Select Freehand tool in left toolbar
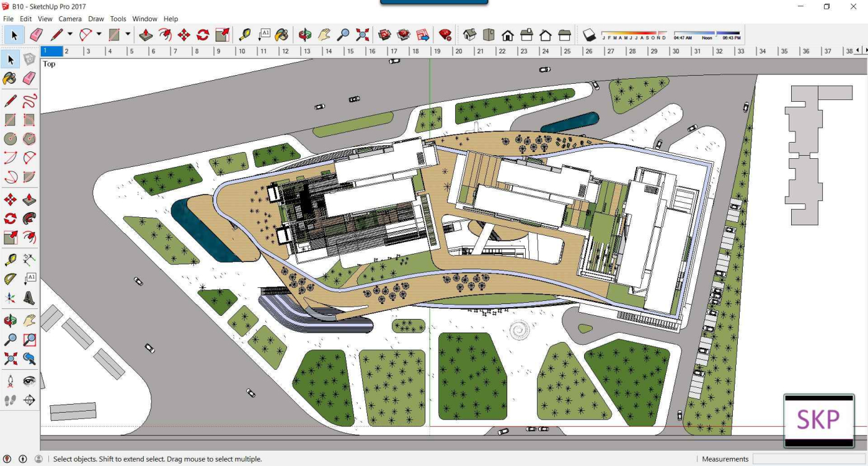868x466 pixels. coord(29,101)
